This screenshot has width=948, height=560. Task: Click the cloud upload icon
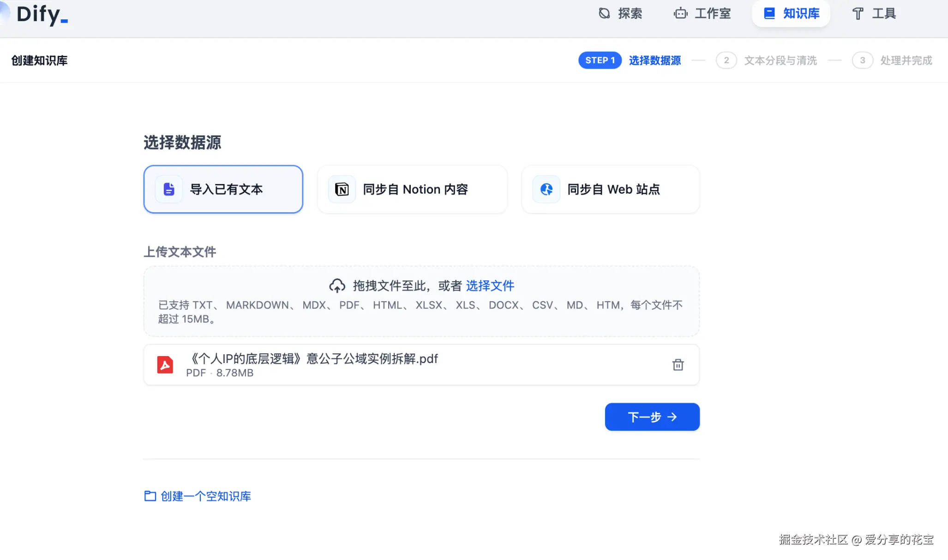tap(337, 286)
